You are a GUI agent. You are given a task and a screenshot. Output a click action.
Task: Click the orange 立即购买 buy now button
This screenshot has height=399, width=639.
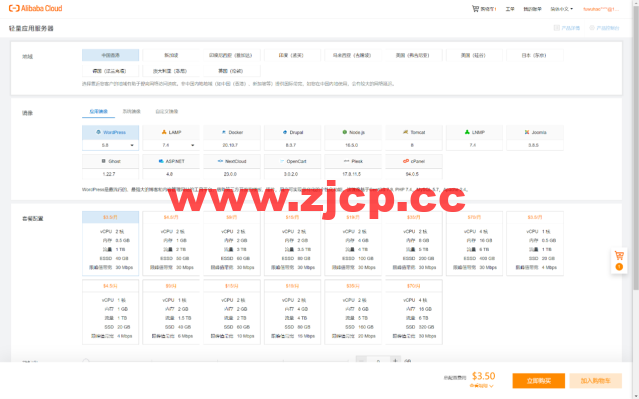click(x=538, y=381)
